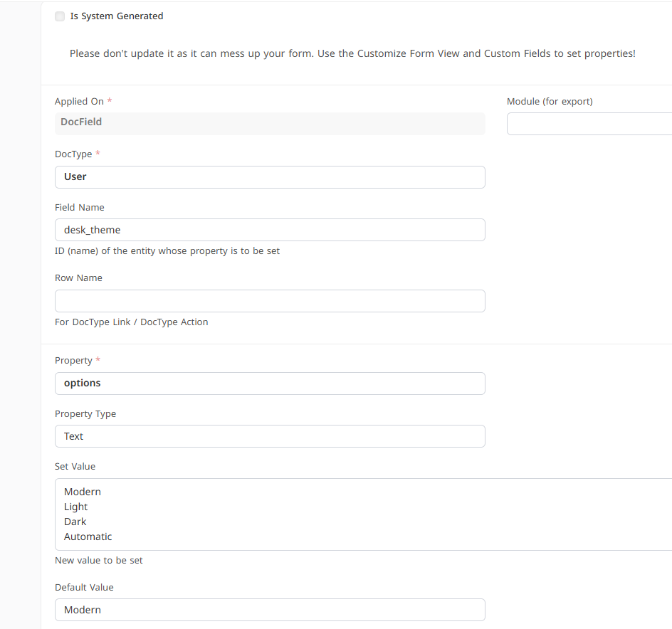Click the For DocType Link / DocType Action hint
The width and height of the screenshot is (672, 629).
tap(132, 322)
